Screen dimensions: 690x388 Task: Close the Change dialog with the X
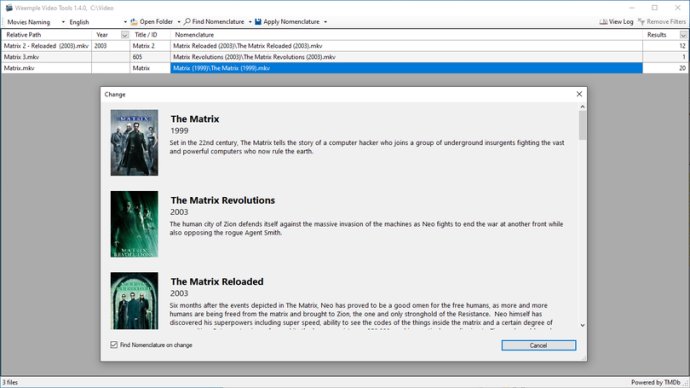579,94
